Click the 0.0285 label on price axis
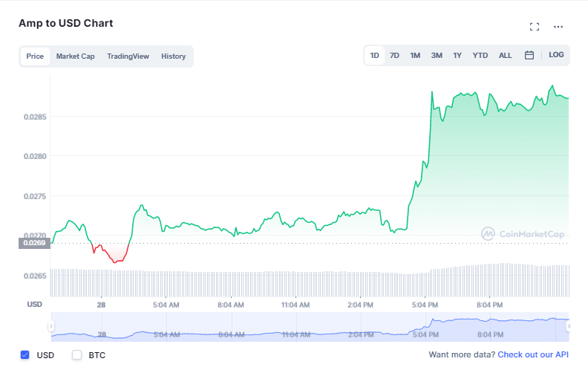Viewport: 588px width, 373px height. point(35,117)
